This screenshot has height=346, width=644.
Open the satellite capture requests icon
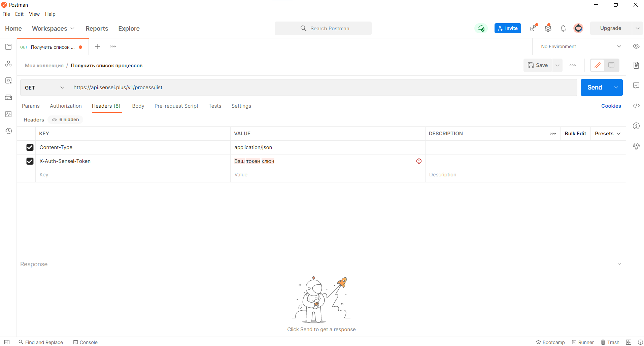pos(534,28)
